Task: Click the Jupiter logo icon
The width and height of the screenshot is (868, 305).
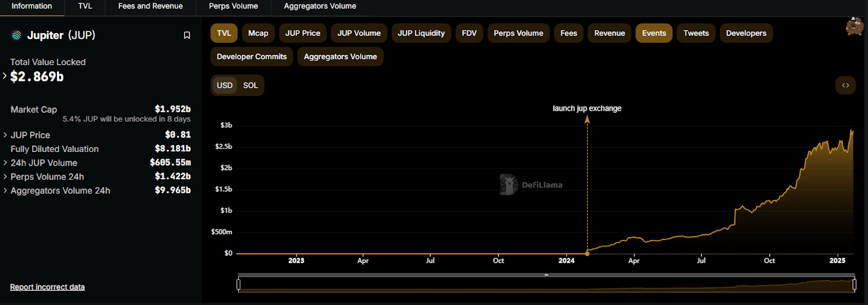Action: point(16,35)
